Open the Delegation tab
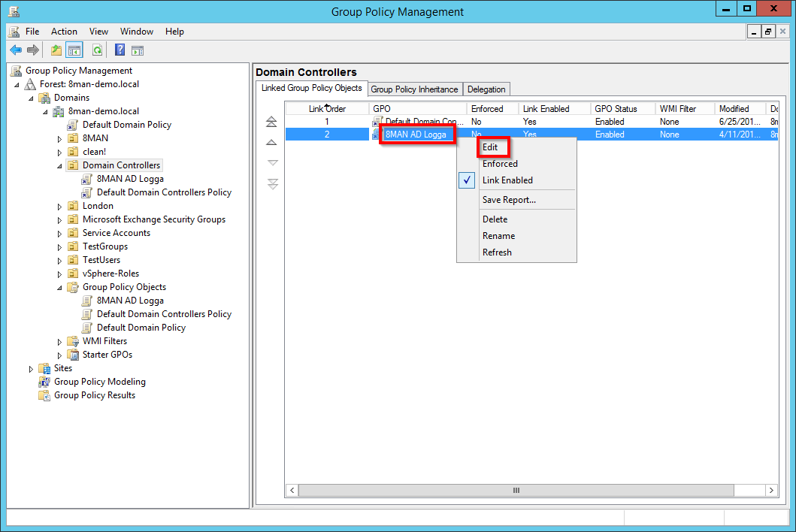 pyautogui.click(x=486, y=89)
